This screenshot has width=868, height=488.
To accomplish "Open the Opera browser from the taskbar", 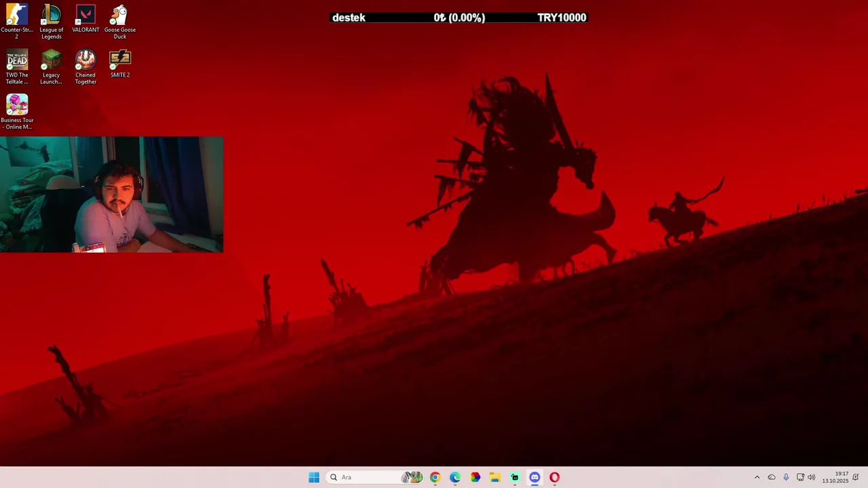I will click(555, 477).
